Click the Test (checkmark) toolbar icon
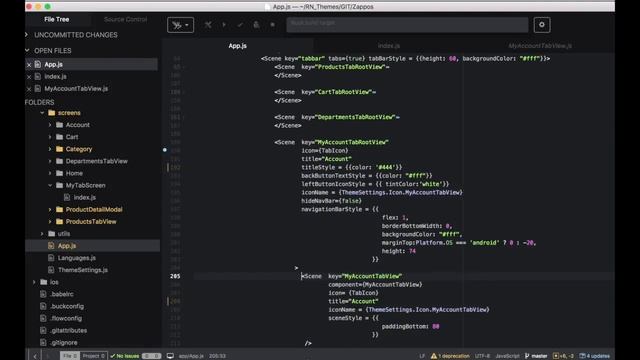Viewport: 640px width, 360px height. (240, 25)
